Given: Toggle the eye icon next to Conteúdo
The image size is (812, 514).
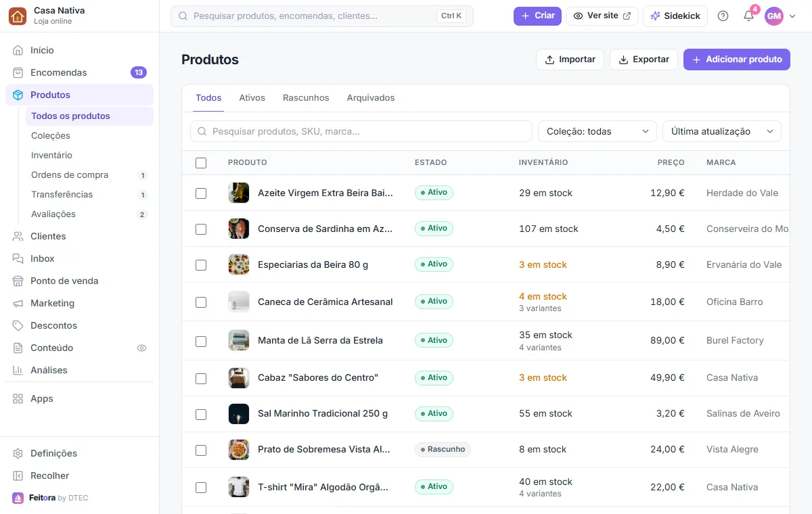Looking at the screenshot, I should click(x=141, y=348).
